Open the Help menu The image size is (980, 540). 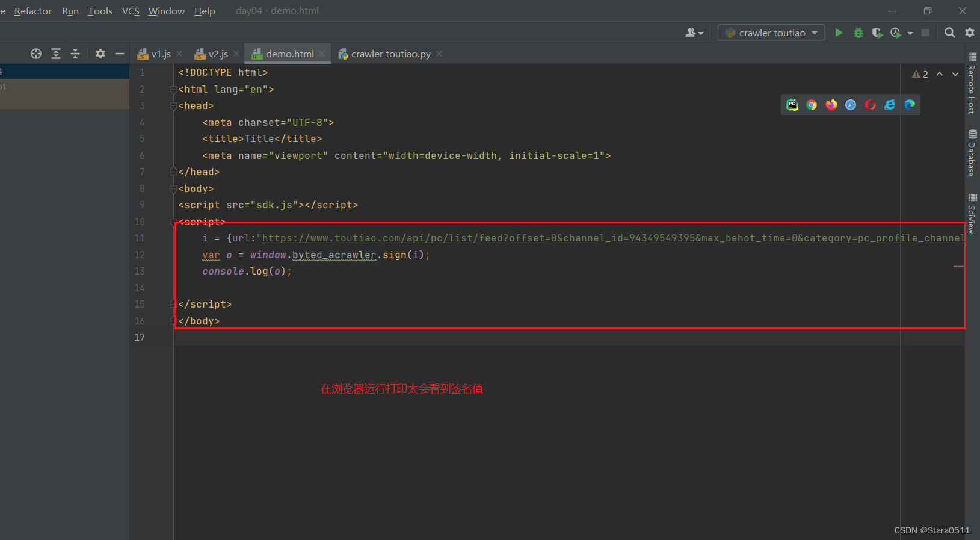coord(205,11)
